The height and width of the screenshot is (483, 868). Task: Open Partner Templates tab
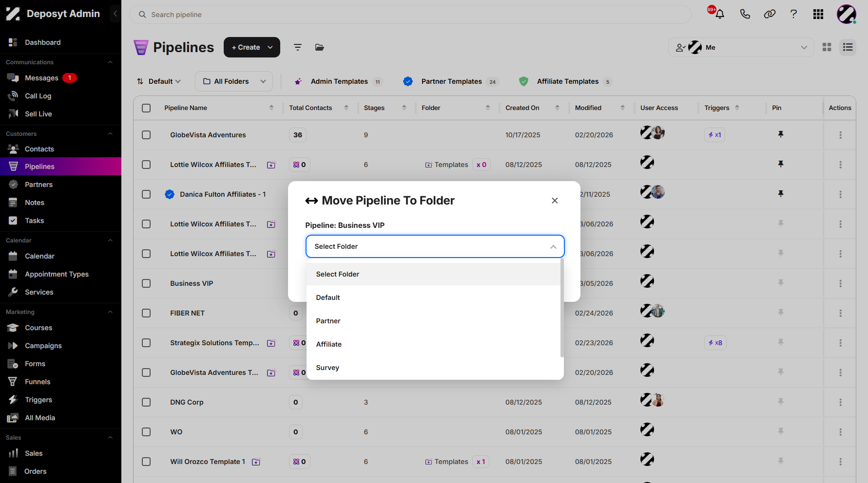451,81
